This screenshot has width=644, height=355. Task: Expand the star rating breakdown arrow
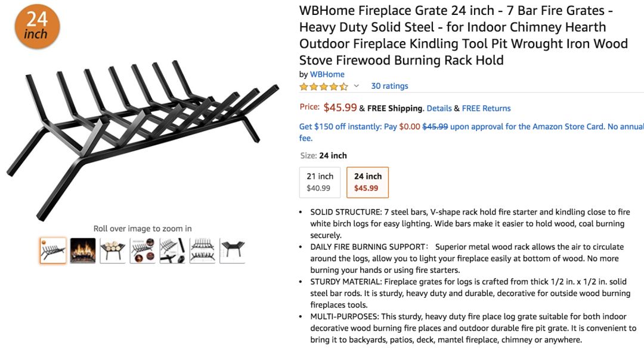(357, 86)
